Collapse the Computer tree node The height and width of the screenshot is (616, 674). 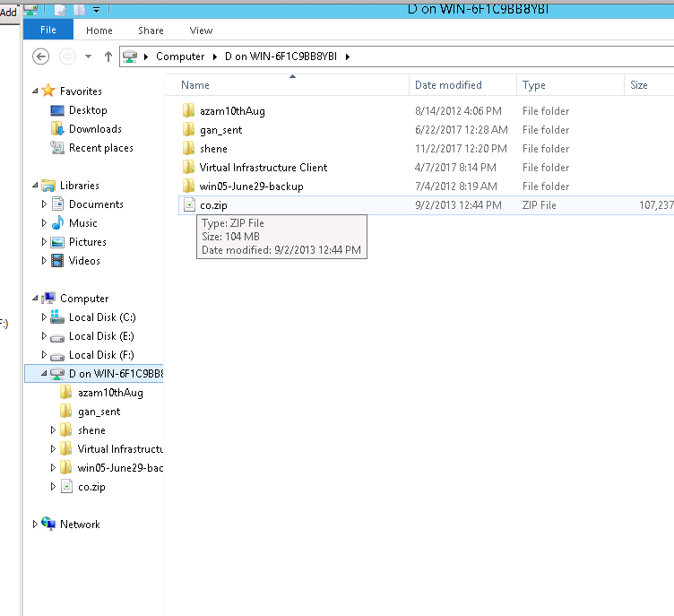click(x=36, y=299)
